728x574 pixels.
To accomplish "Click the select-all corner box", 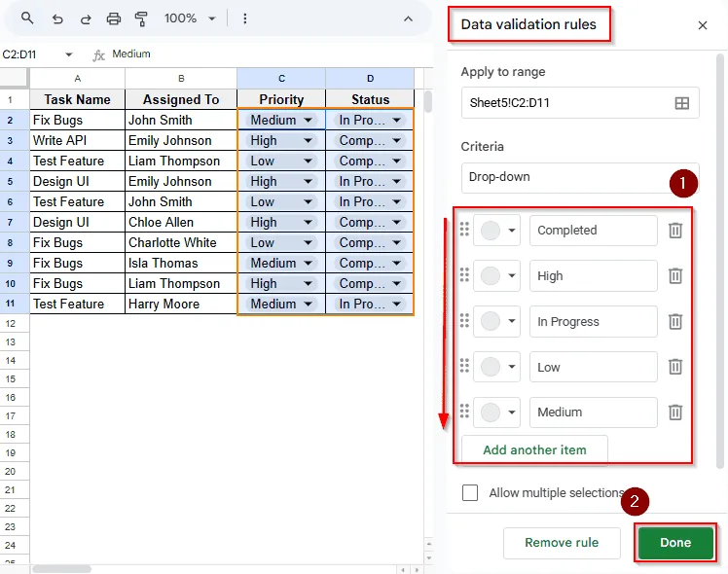I will click(15, 79).
